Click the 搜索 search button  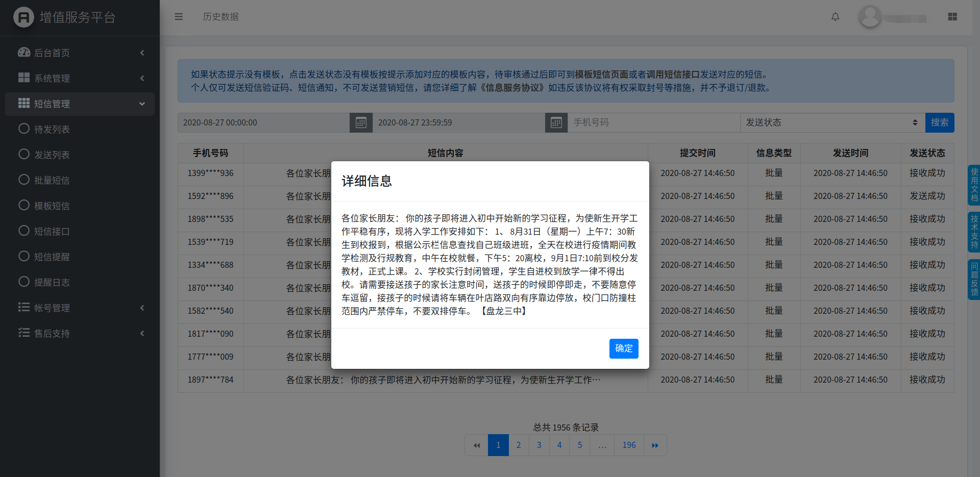(939, 123)
